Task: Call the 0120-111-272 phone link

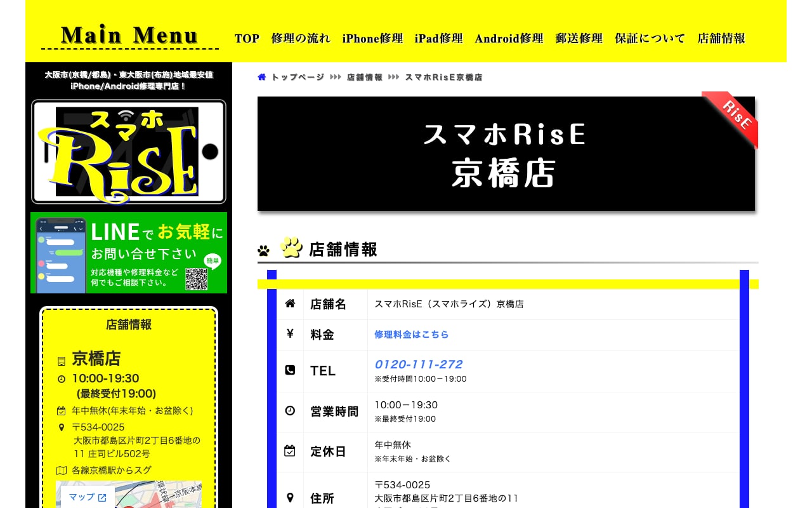Action: tap(419, 364)
